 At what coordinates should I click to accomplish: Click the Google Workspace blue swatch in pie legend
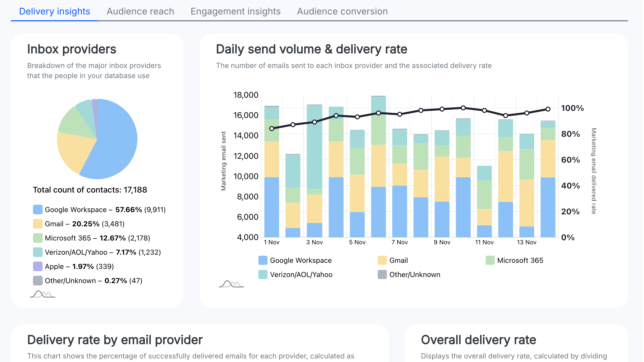38,210
